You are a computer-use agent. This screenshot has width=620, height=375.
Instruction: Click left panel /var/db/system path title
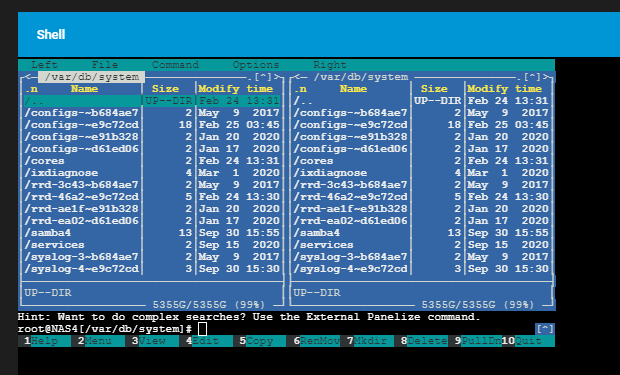[91, 77]
